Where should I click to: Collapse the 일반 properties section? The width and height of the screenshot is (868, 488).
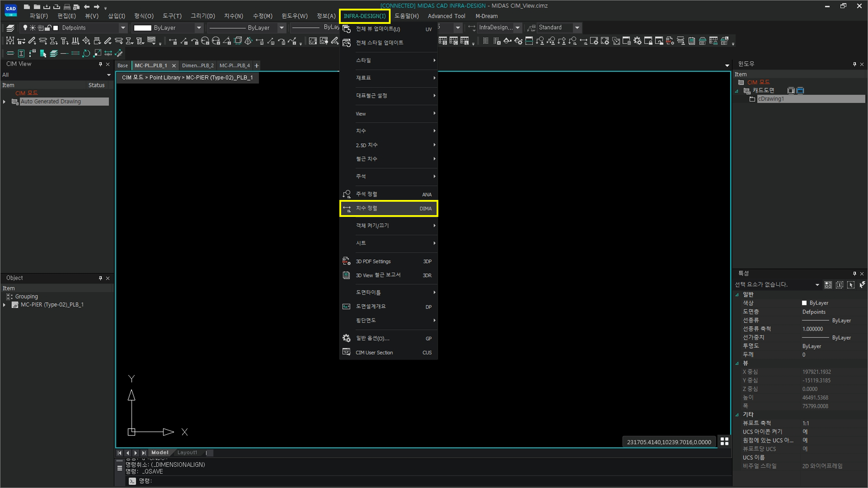737,295
